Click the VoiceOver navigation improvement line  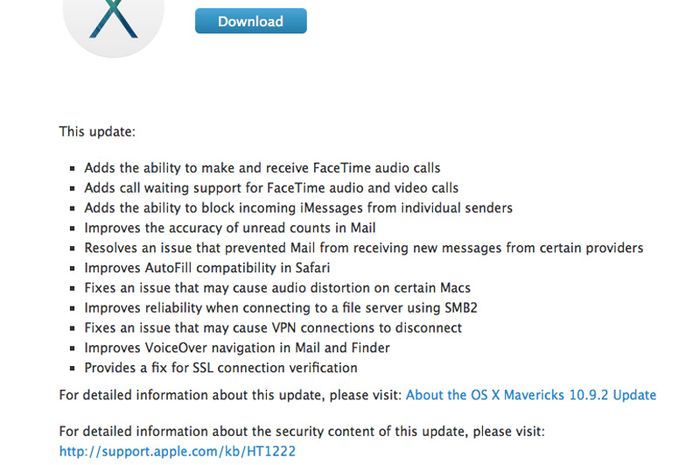237,348
